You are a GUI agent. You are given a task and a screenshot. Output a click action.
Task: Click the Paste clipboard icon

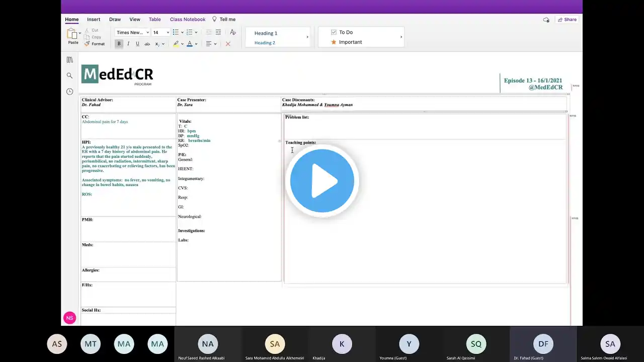pos(72,34)
